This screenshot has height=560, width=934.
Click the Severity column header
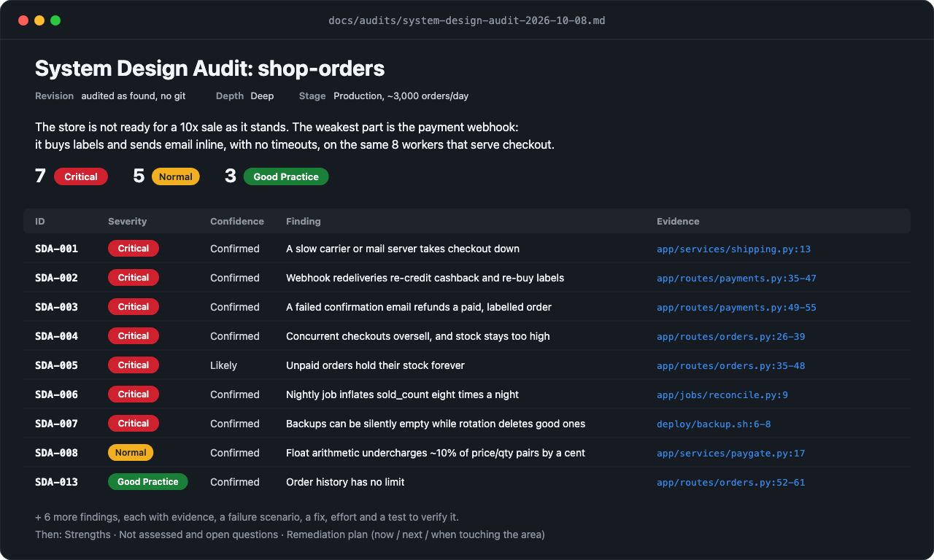(128, 221)
